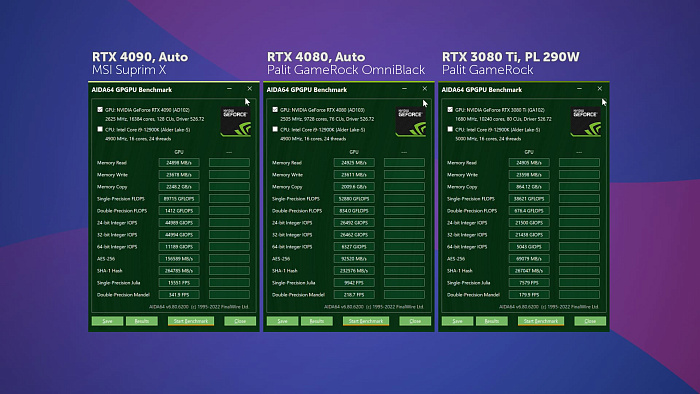Enable the CPU checkbox in RTX 4090 window

[x=100, y=129]
